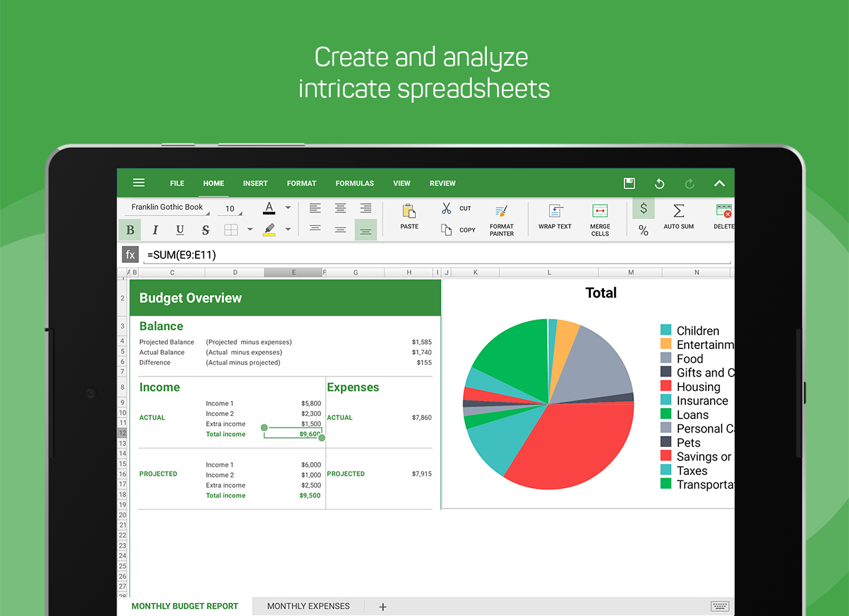Click the formula bar input field
The height and width of the screenshot is (616, 849).
tap(438, 255)
